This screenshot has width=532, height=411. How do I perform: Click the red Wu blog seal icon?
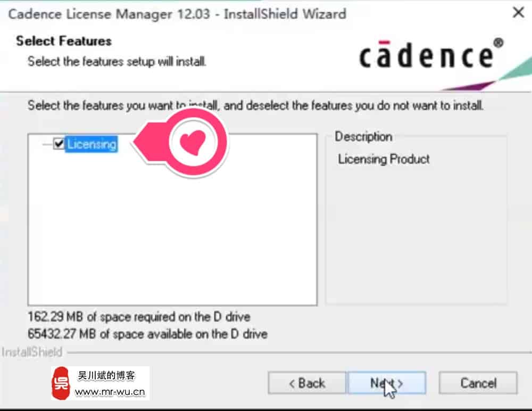pos(61,383)
